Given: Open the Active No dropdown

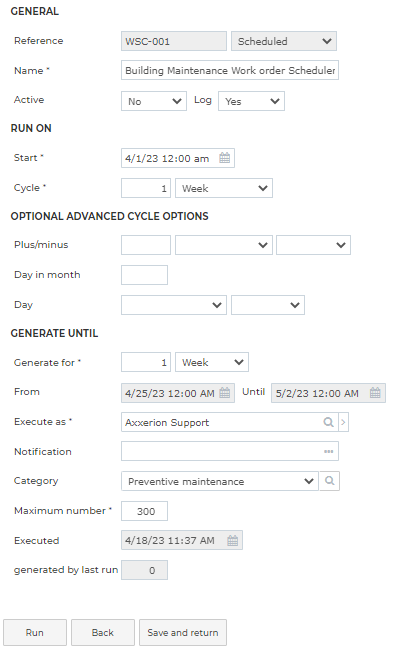Looking at the screenshot, I should (154, 101).
